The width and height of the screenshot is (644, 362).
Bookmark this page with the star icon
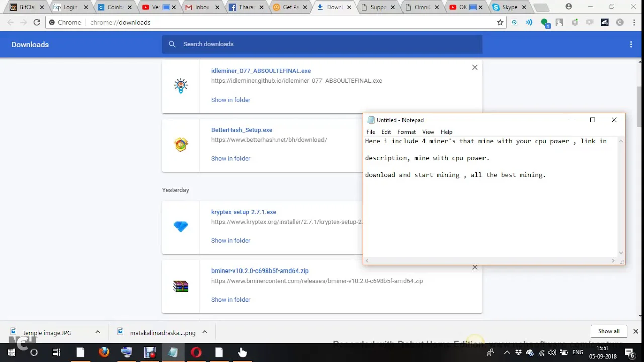pos(500,22)
